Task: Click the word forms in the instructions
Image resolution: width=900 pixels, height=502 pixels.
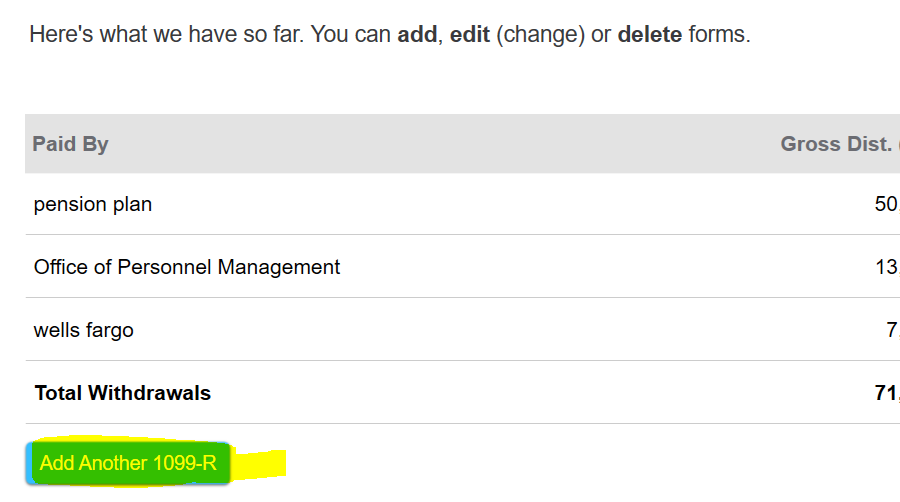Action: tap(719, 34)
